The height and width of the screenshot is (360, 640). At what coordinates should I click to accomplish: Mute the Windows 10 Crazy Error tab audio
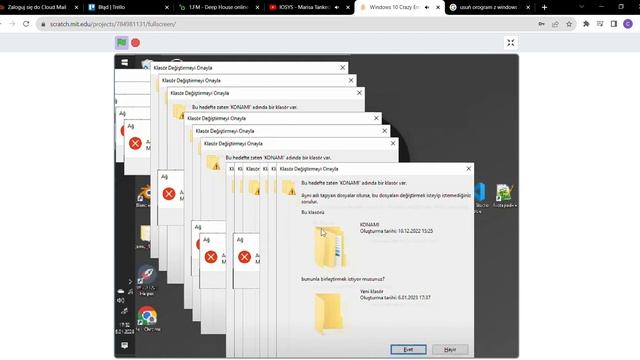(427, 7)
